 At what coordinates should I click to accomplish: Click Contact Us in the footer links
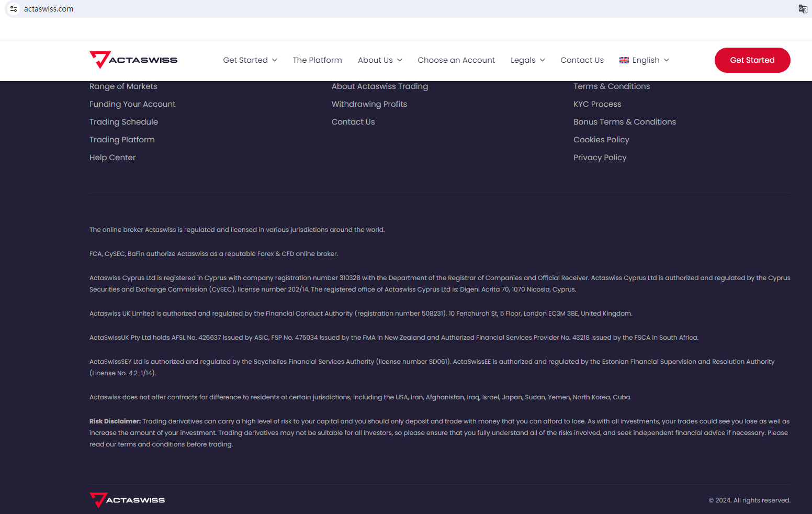tap(353, 122)
